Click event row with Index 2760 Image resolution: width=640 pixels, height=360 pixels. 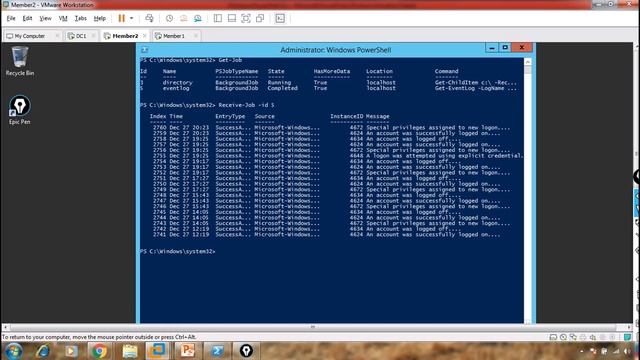pos(331,128)
